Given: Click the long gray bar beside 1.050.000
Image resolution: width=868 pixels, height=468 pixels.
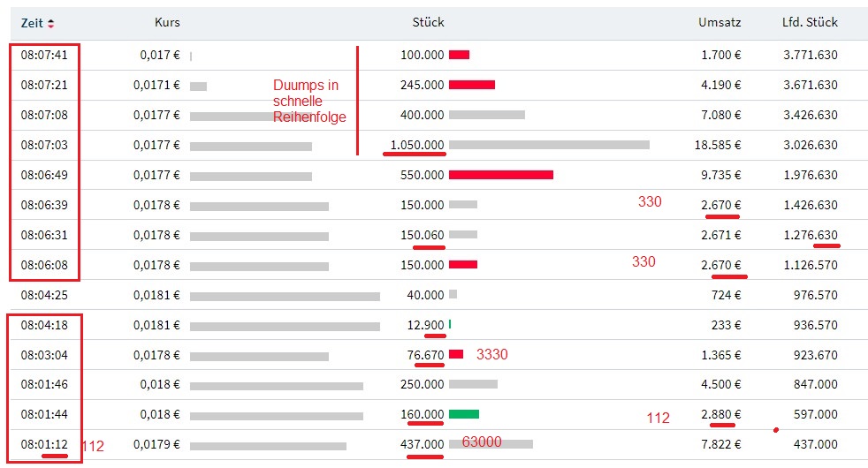Looking at the screenshot, I should (549, 145).
